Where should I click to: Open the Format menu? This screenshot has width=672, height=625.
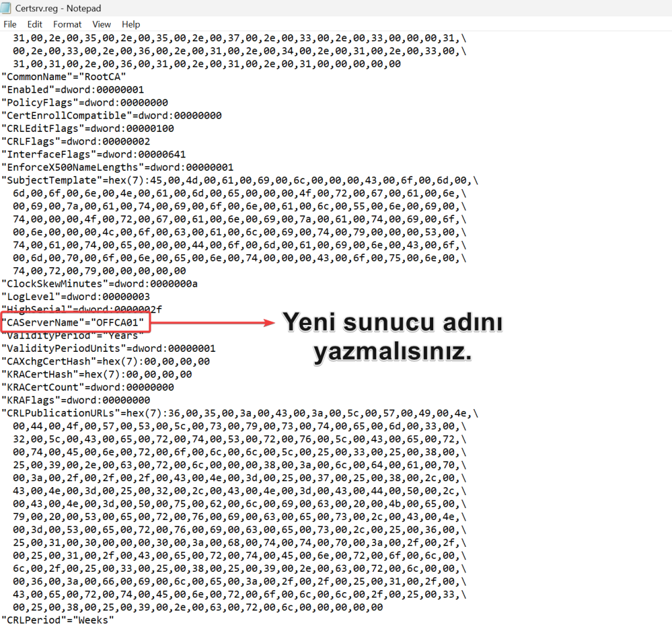(x=68, y=24)
